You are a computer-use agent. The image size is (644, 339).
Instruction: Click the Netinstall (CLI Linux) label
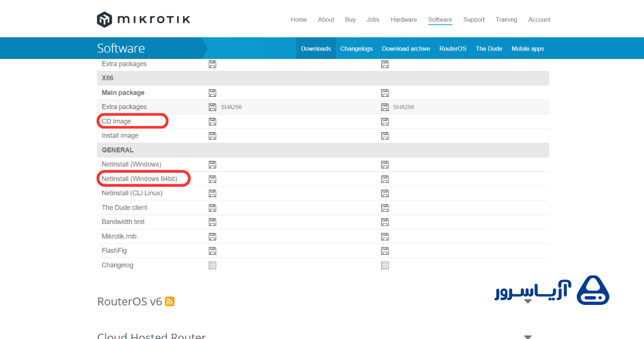[x=132, y=193]
